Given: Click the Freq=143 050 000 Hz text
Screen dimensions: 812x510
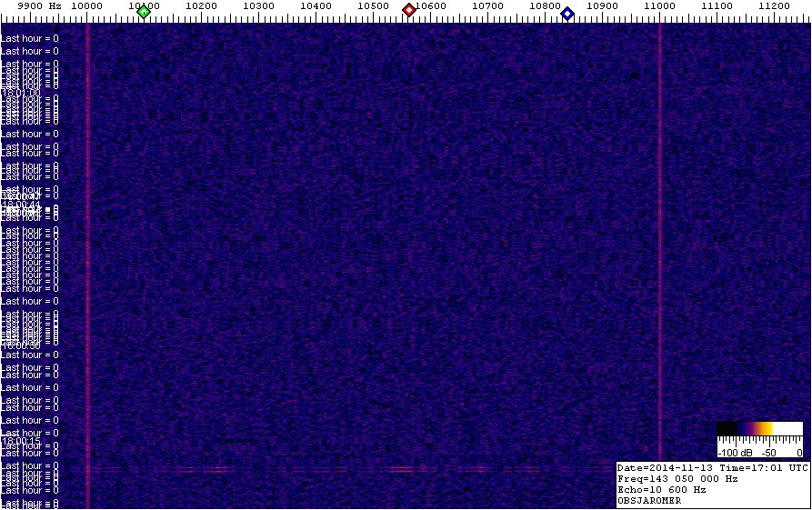Looking at the screenshot, I should click(x=677, y=478).
